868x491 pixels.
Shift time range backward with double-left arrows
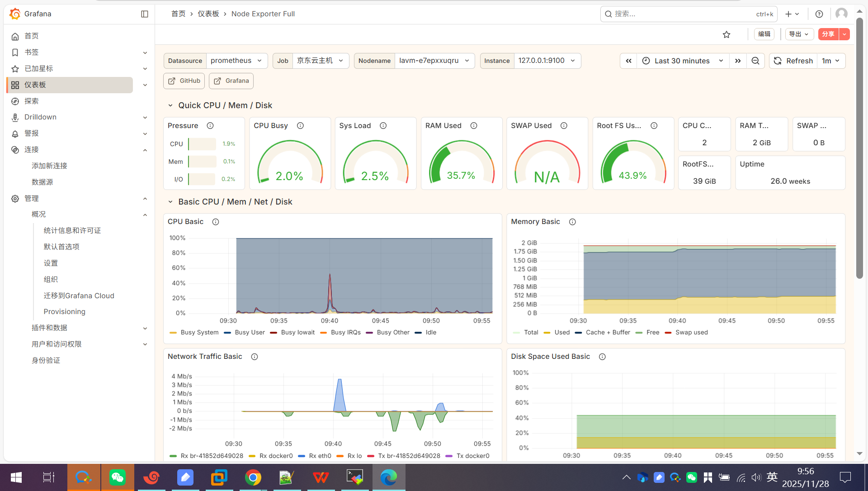pos(628,61)
